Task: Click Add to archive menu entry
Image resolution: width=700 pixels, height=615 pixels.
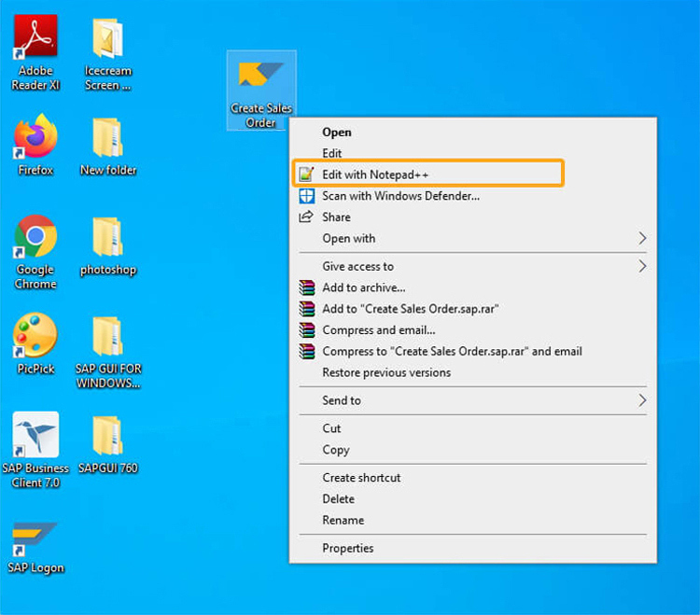Action: click(363, 287)
